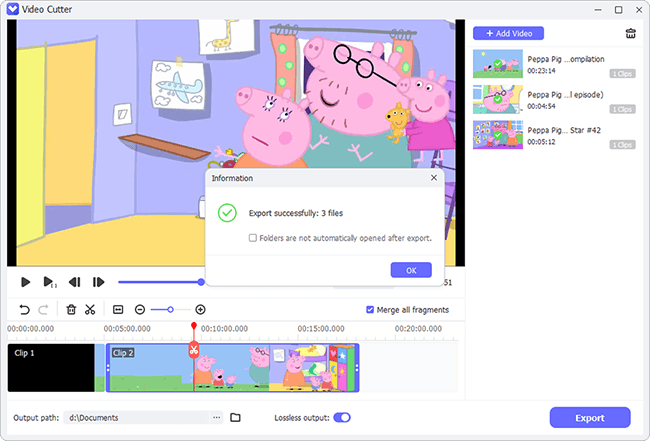This screenshot has width=650, height=441.
Task: Confirm the dialog with OK
Action: pos(411,270)
